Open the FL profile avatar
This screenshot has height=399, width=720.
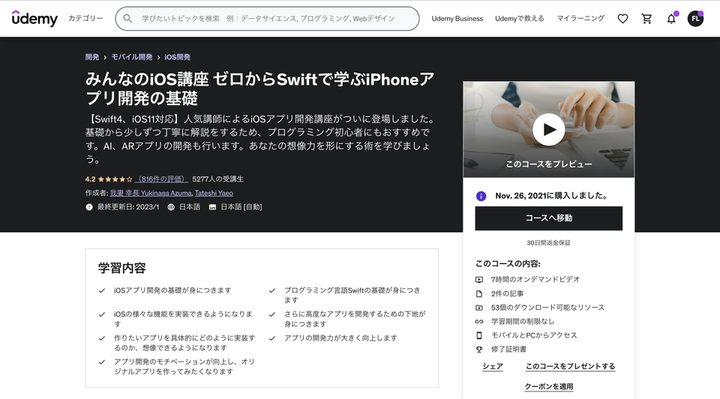(695, 19)
